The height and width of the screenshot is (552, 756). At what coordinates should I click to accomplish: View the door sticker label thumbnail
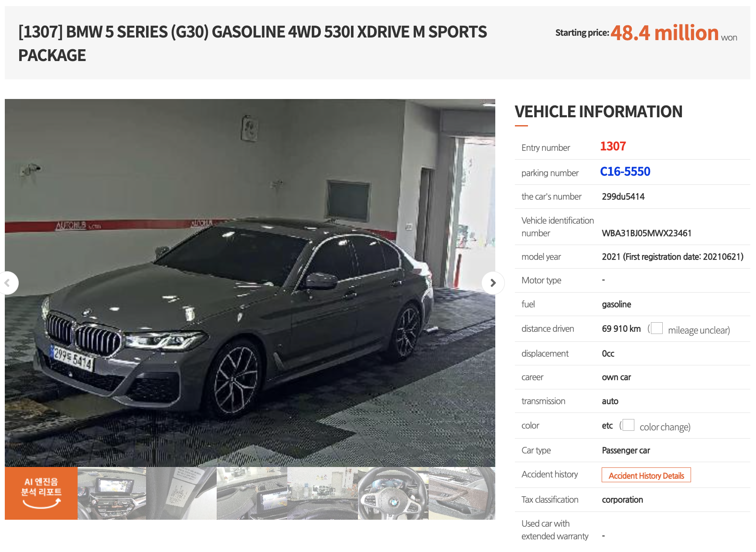(x=181, y=493)
